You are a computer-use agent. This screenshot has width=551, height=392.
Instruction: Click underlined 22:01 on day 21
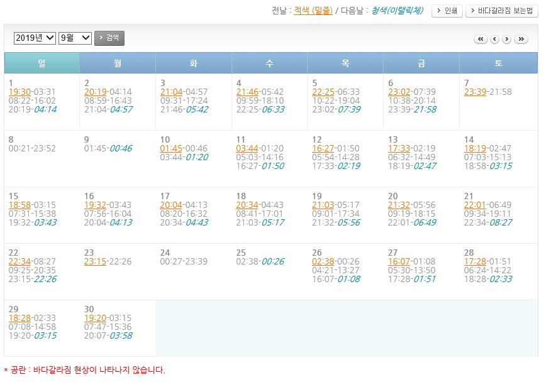pos(475,205)
